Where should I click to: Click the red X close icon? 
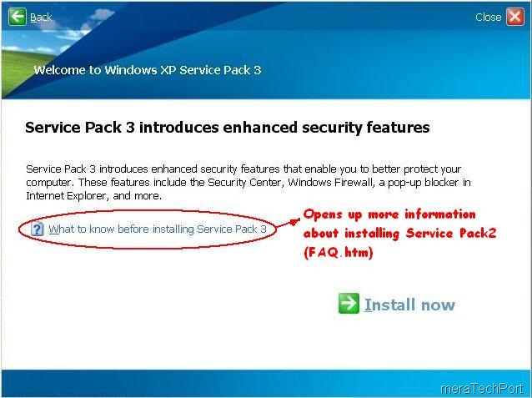(515, 17)
